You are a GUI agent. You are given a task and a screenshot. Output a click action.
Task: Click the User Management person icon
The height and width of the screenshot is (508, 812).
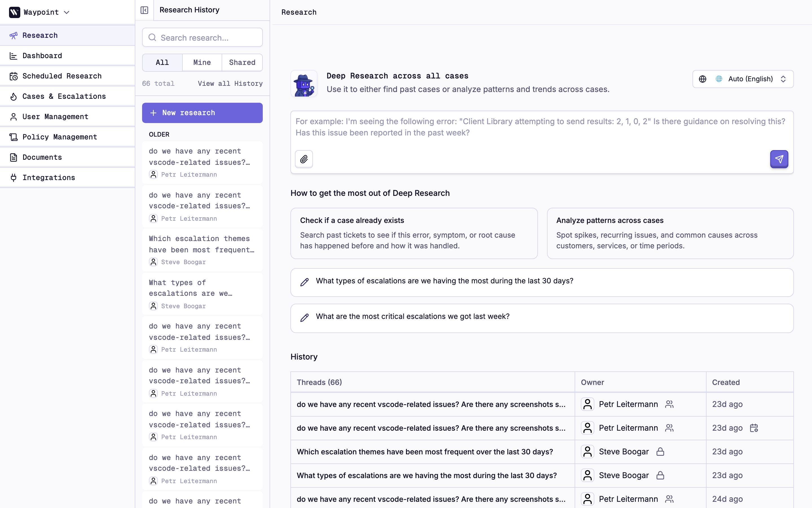14,117
